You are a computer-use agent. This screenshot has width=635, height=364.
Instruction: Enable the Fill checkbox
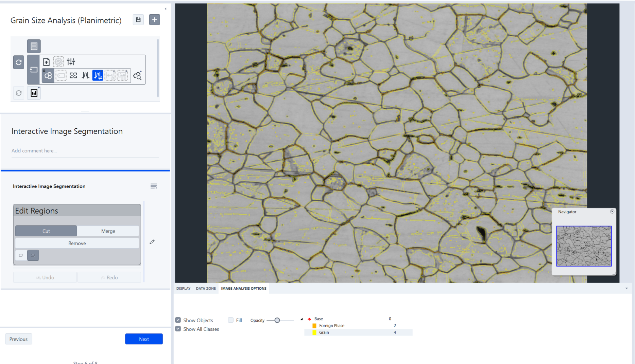[x=231, y=320]
